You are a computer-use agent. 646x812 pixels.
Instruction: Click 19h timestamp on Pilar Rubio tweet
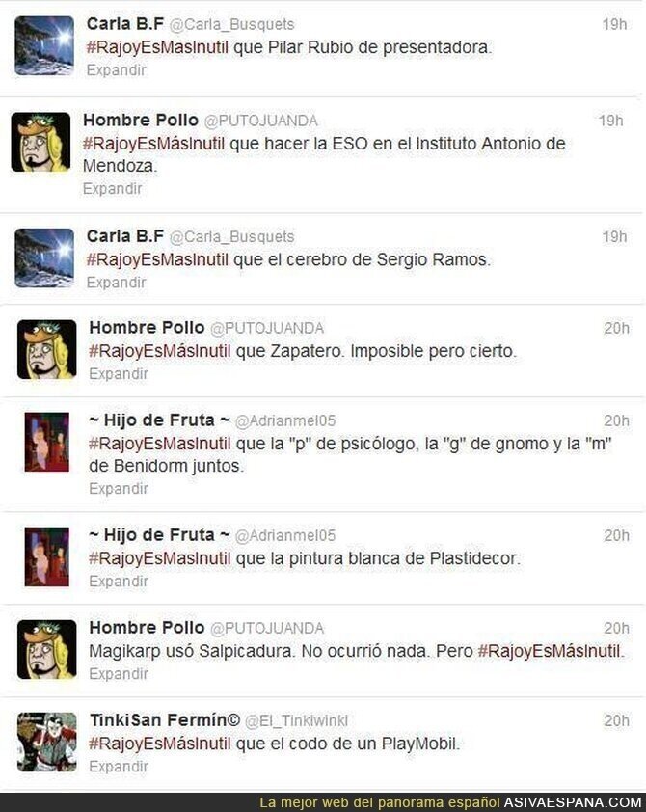click(x=614, y=24)
